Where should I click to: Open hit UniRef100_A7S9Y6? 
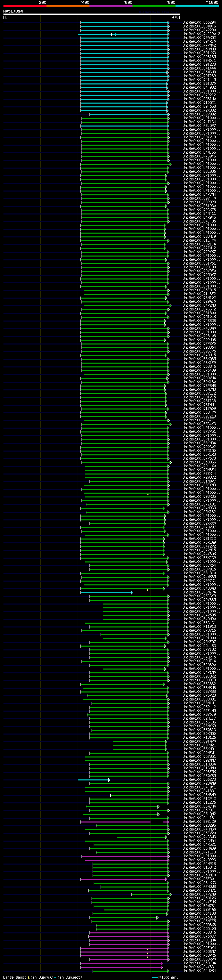(x=199, y=156)
